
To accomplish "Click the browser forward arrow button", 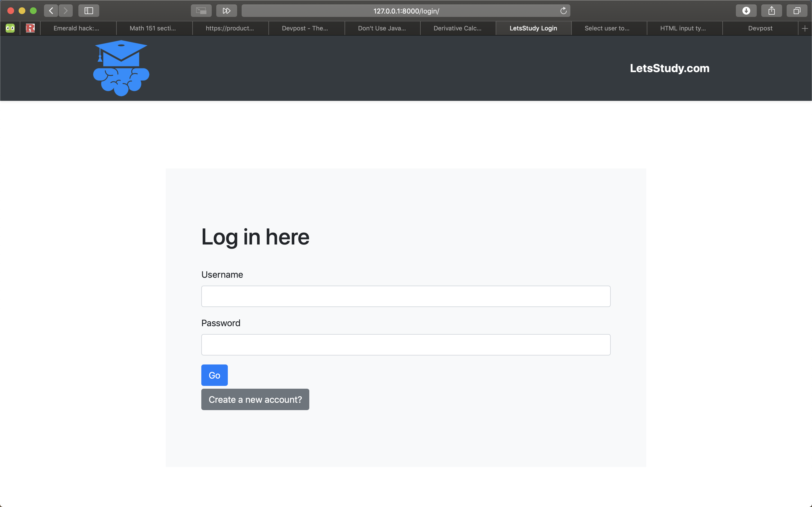I will click(66, 11).
